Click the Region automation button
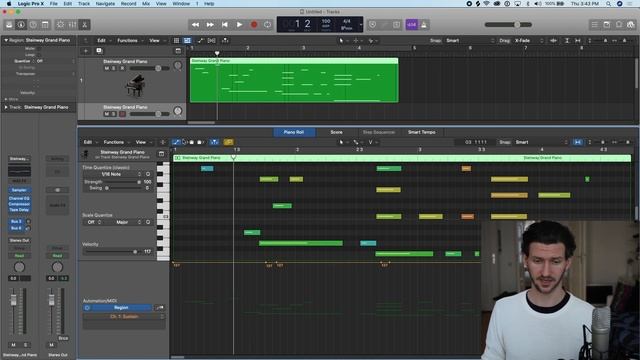 [x=121, y=307]
